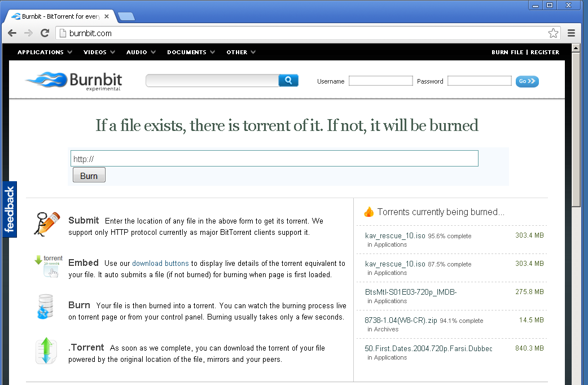Go back using the browser back arrow
This screenshot has height=385, width=588.
[12, 33]
